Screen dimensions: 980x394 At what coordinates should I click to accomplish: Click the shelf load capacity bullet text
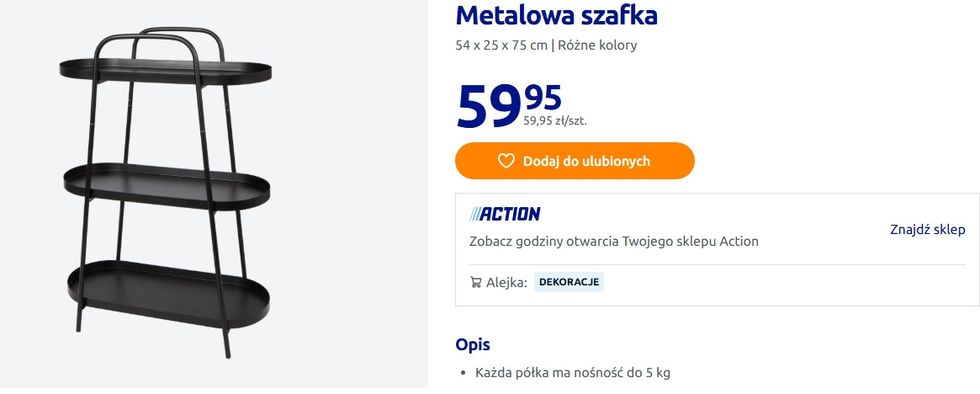point(572,372)
